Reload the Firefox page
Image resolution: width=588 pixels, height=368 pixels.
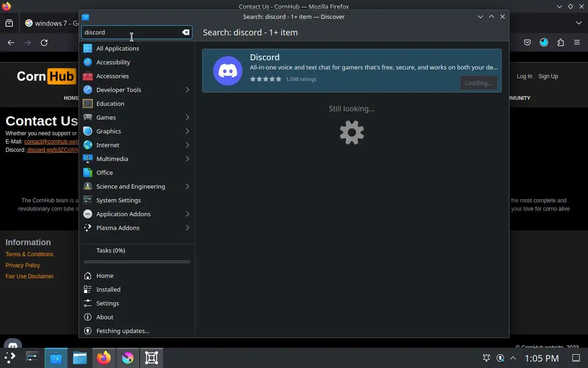pos(44,42)
